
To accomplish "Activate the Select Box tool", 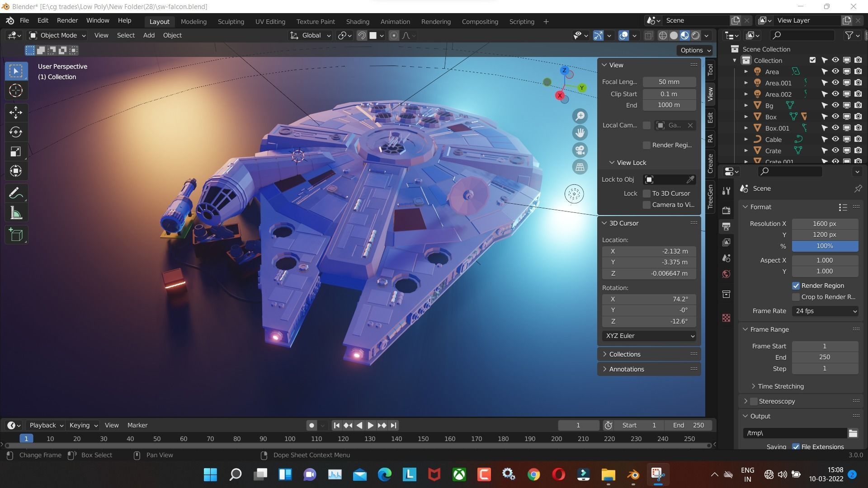I will (x=16, y=71).
